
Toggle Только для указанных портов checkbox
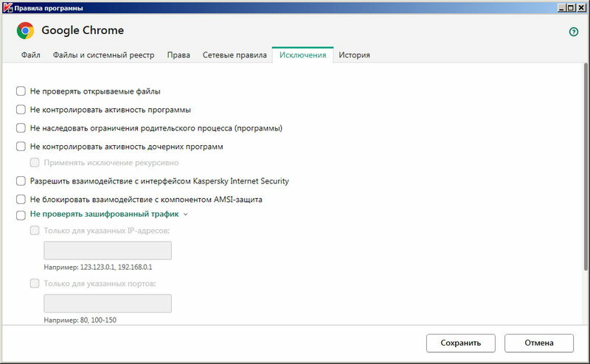click(x=35, y=284)
